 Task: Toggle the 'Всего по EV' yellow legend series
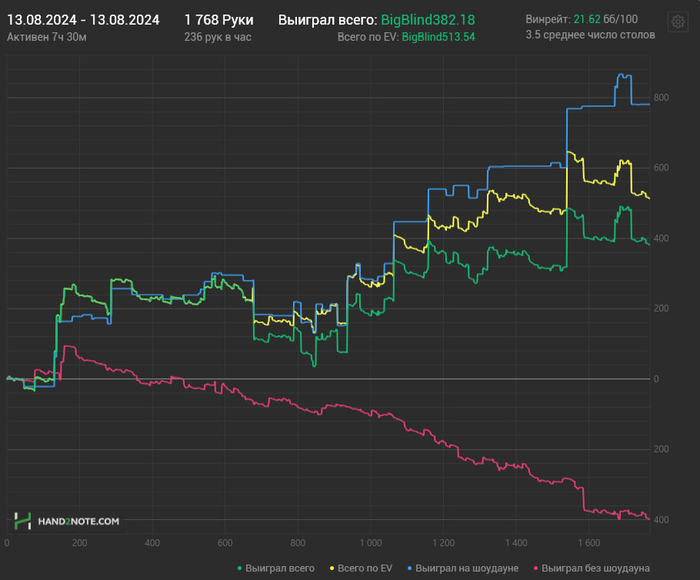click(x=361, y=568)
